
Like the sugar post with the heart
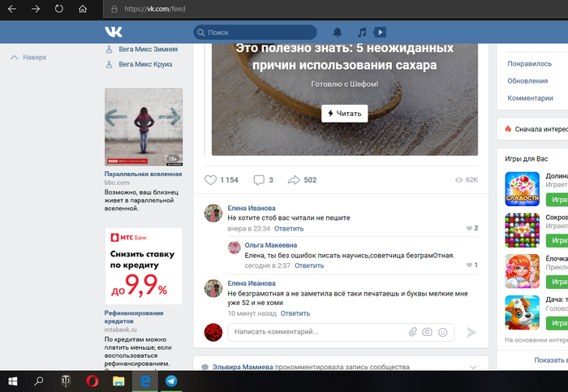211,180
